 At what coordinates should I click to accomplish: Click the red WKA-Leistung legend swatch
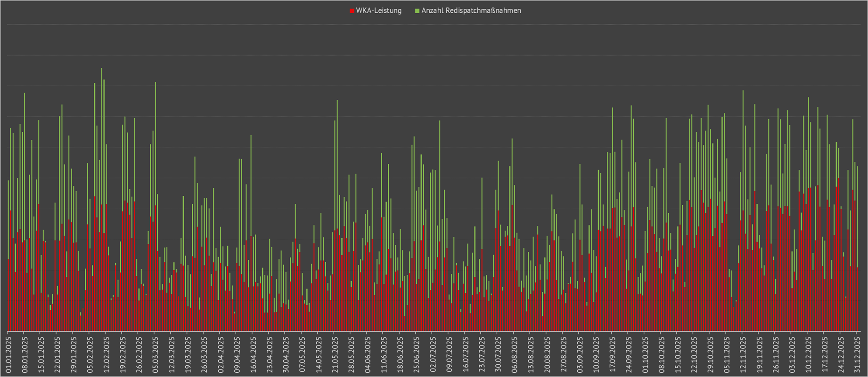pyautogui.click(x=352, y=11)
